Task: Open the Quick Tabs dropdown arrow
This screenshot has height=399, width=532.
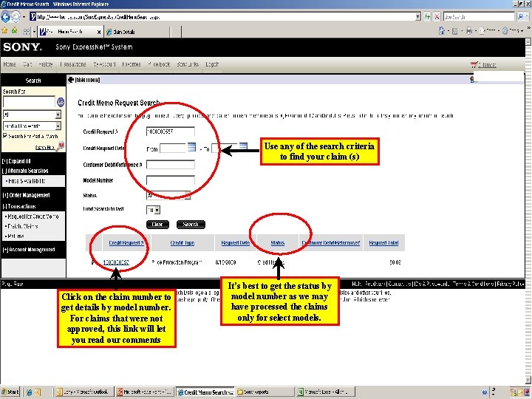Action: tap(34, 32)
